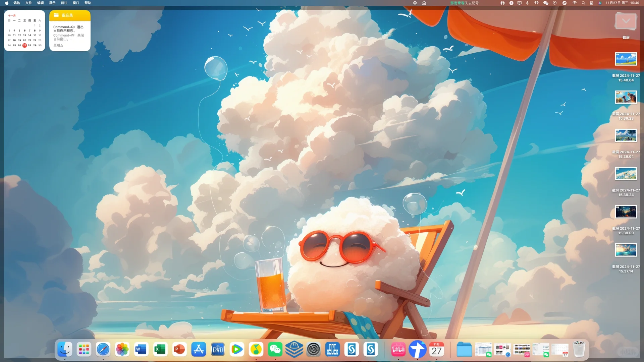This screenshot has height=362, width=644.
Task: Launch Microsoft PowerPoint from the Dock
Action: coord(179,350)
